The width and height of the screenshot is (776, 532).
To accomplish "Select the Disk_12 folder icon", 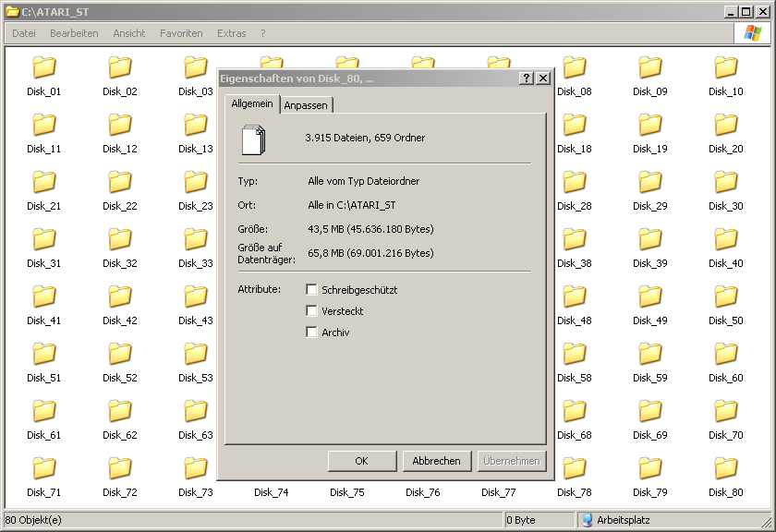I will point(120,125).
